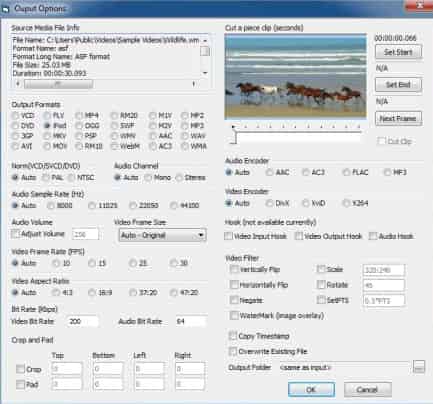Select the FLV output format

point(47,116)
